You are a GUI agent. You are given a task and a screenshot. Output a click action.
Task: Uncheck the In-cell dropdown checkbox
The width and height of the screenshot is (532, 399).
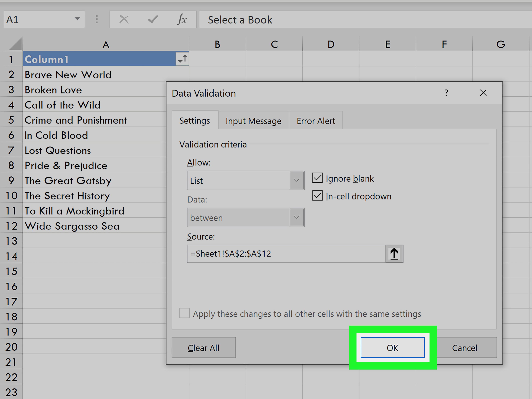coord(317,196)
